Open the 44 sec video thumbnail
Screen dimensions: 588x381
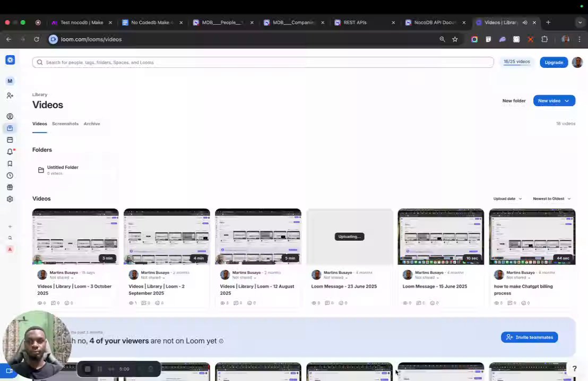coord(532,237)
